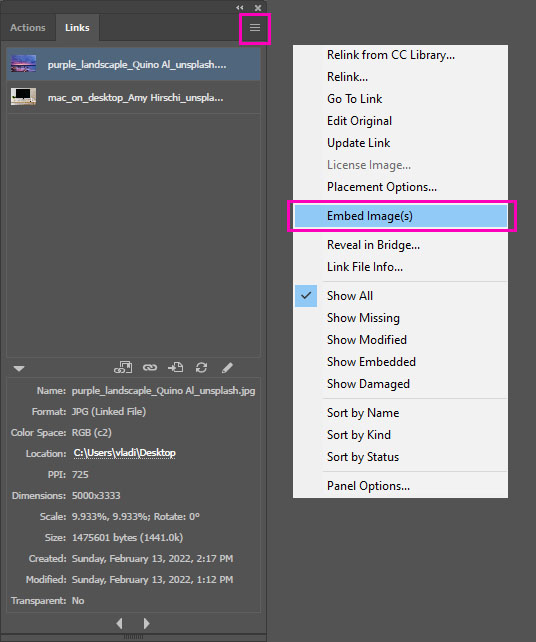Collapse link info with disclosure triangle
This screenshot has width=536, height=642.
(x=19, y=368)
